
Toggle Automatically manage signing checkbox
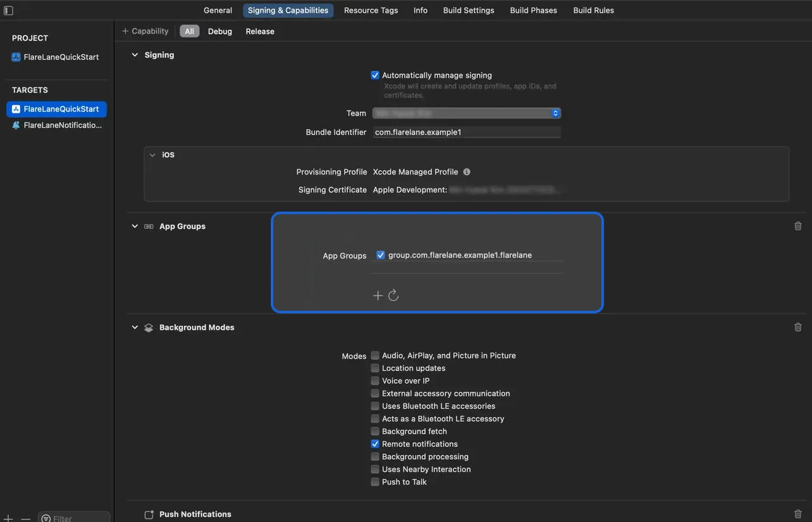click(375, 75)
